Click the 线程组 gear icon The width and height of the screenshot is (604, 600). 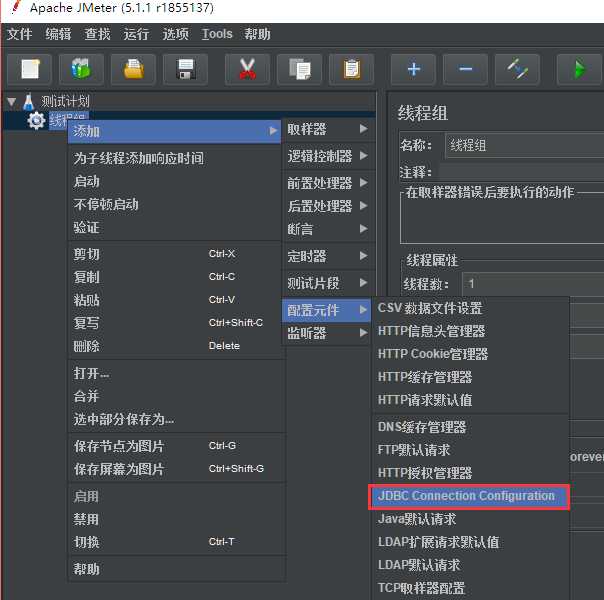point(36,121)
